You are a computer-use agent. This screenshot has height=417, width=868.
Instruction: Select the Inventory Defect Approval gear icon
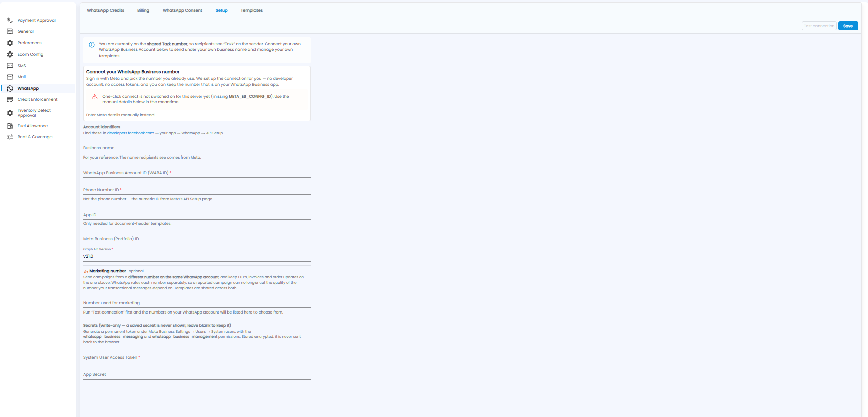click(x=10, y=113)
